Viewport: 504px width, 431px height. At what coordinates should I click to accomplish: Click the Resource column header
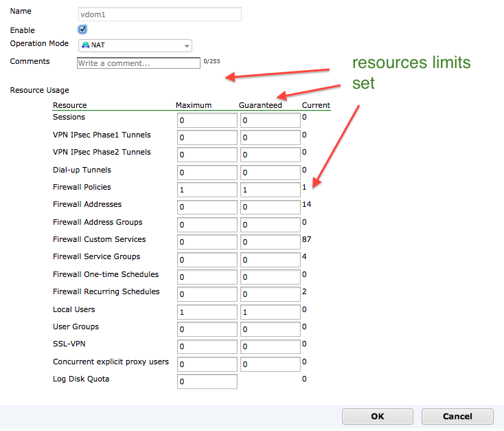pos(70,105)
